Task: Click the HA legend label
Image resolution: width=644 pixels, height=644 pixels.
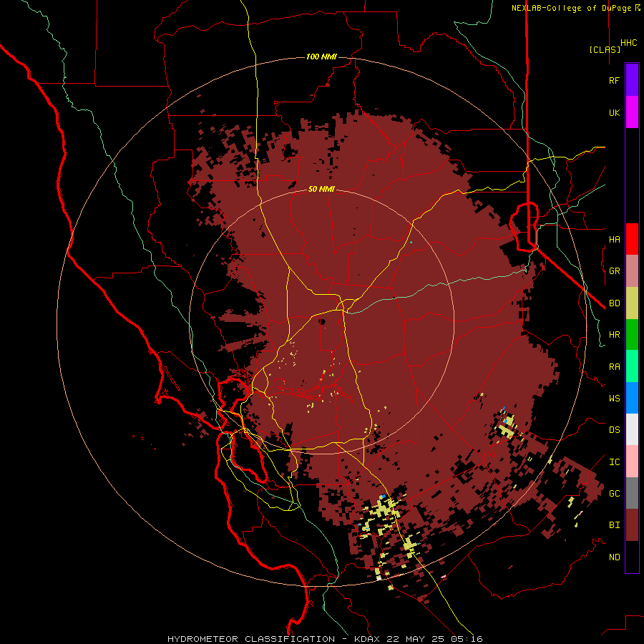Action: [614, 239]
